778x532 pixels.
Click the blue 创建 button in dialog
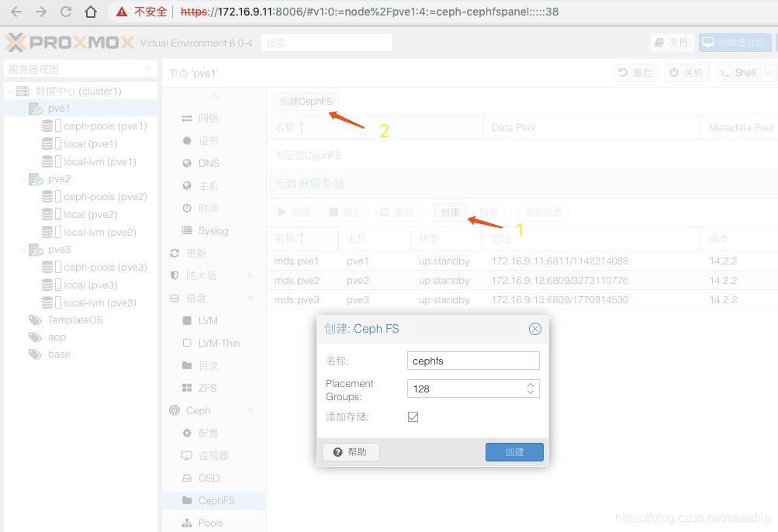[x=514, y=452]
